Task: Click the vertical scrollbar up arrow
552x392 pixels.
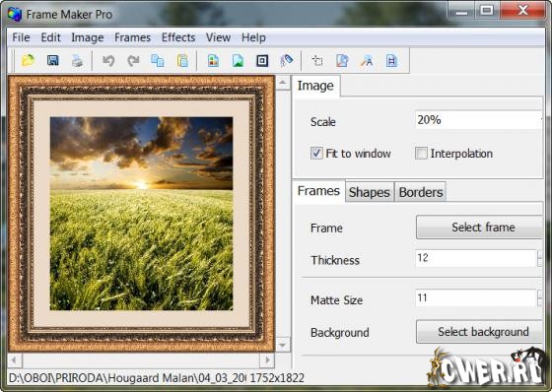Action: coord(283,83)
